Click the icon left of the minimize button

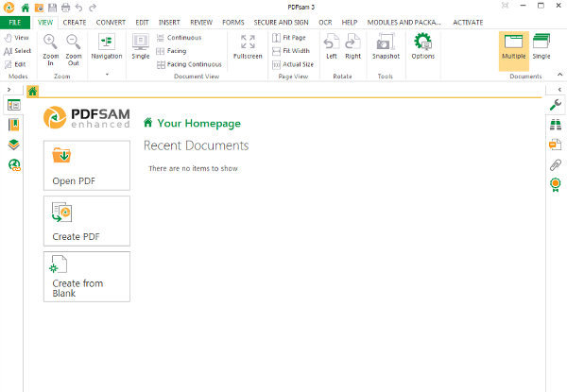click(505, 6)
